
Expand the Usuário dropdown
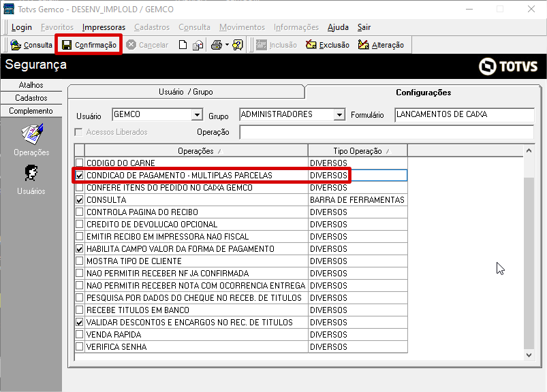(x=197, y=115)
